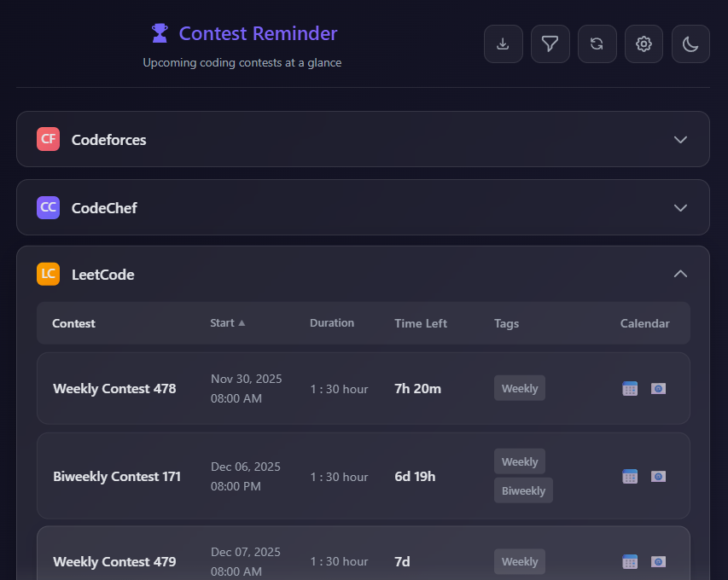Expand the CodeChef section
Screen dimensions: 728x580
tap(680, 207)
